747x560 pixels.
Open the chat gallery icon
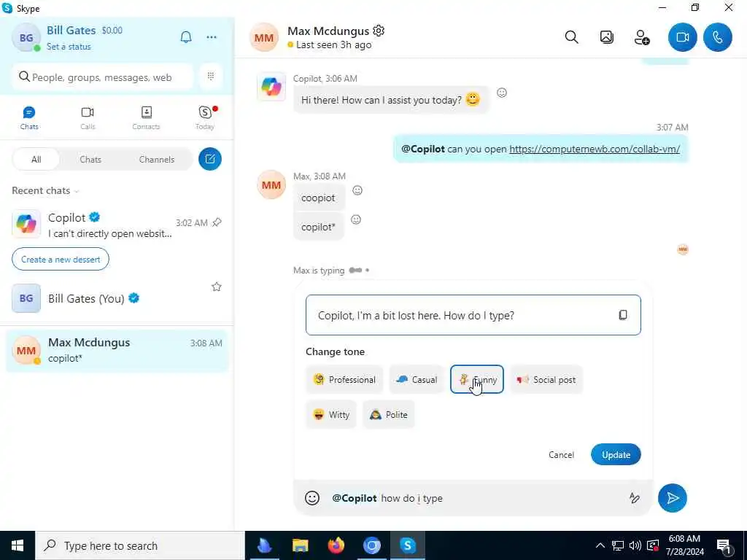(606, 37)
